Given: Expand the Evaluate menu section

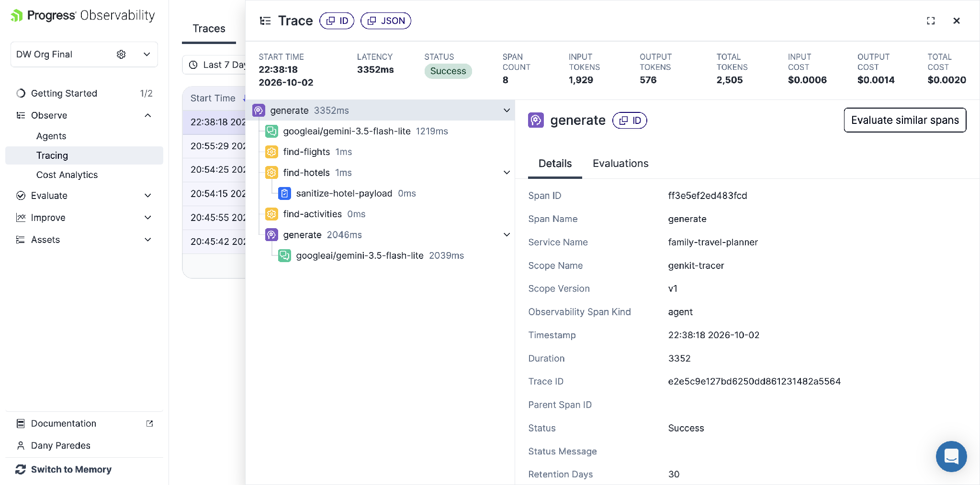Looking at the screenshot, I should pos(148,196).
